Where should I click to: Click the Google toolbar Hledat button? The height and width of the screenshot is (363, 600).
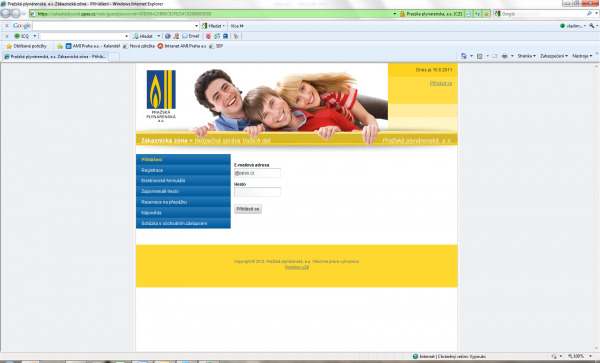(x=213, y=26)
